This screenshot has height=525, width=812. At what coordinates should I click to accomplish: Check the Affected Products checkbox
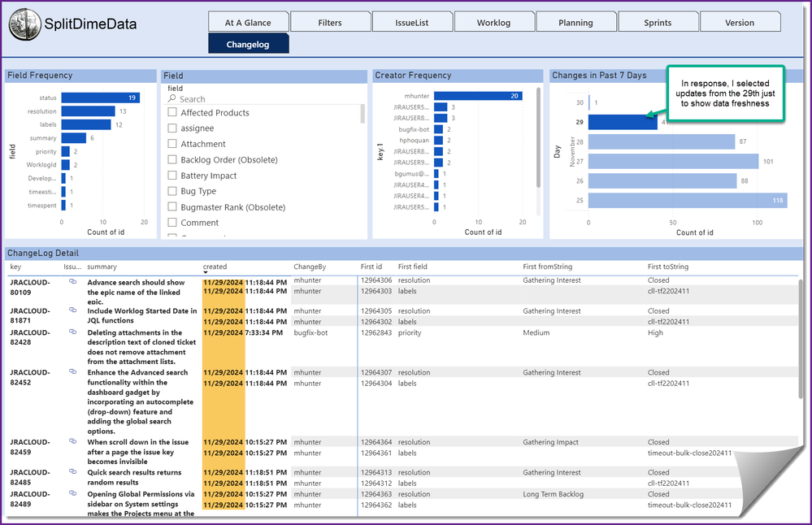coord(172,113)
